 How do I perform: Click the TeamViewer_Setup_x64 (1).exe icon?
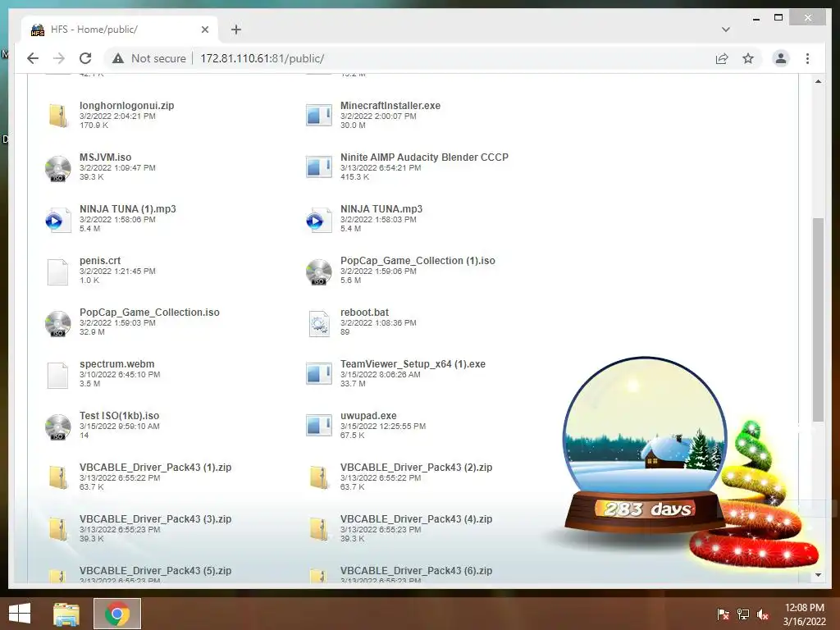pos(319,374)
